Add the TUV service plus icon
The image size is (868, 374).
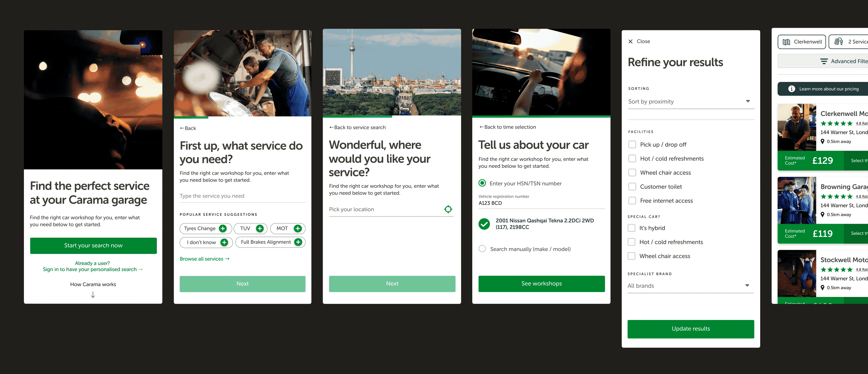(259, 229)
